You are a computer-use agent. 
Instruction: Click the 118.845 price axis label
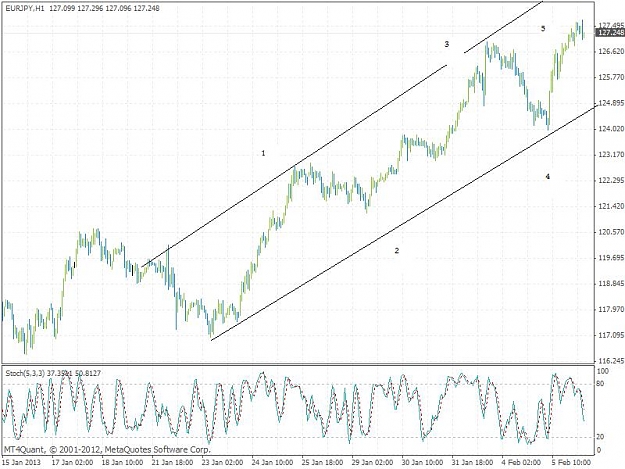coord(611,284)
